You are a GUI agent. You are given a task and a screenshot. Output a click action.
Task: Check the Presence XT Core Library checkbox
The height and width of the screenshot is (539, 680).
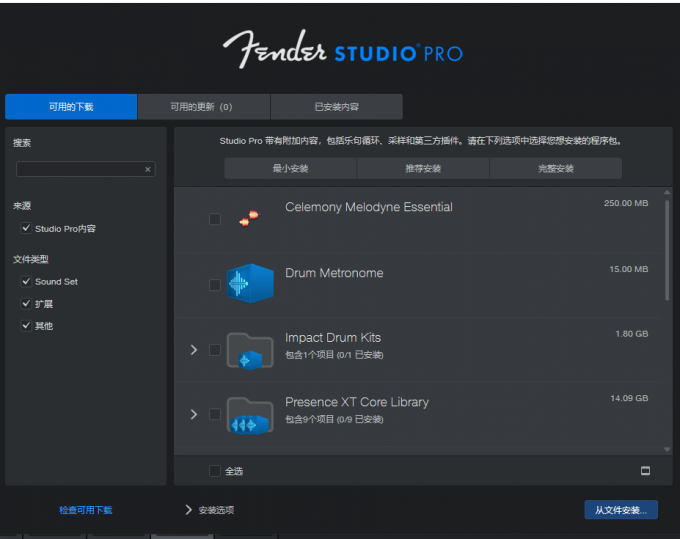pos(215,414)
